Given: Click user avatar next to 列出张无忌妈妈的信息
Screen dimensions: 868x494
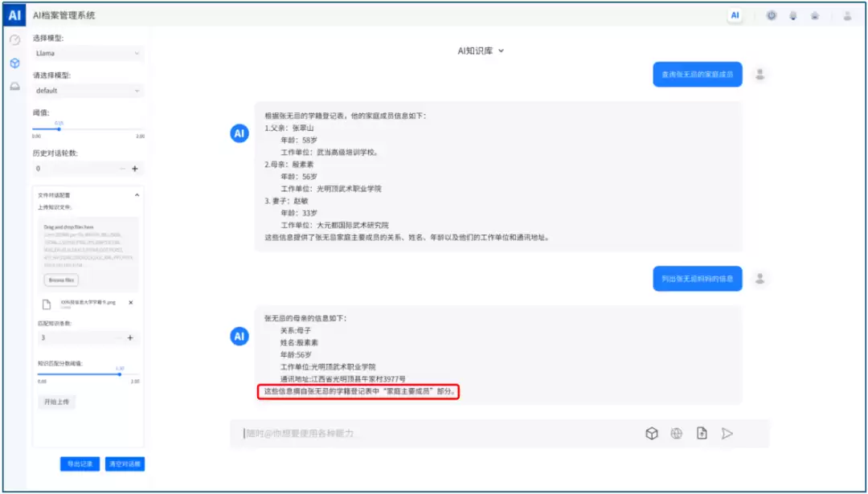Looking at the screenshot, I should (760, 278).
